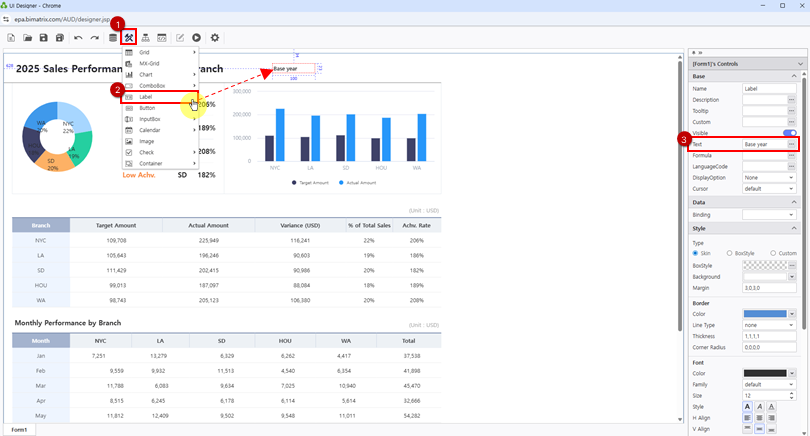Click the New document toolbar icon
This screenshot has width=810, height=436.
[11, 38]
